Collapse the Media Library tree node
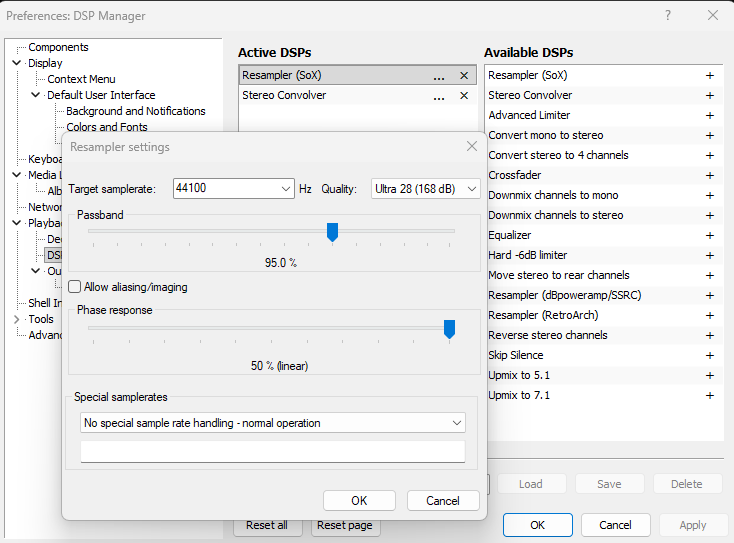This screenshot has width=734, height=543. (x=17, y=175)
